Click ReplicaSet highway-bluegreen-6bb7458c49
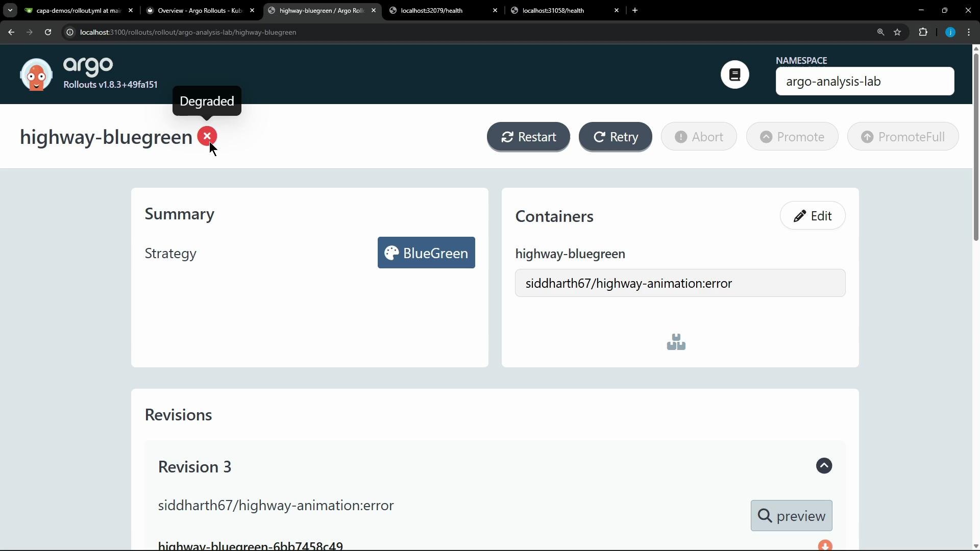Screen dimensions: 980x551 [250, 545]
